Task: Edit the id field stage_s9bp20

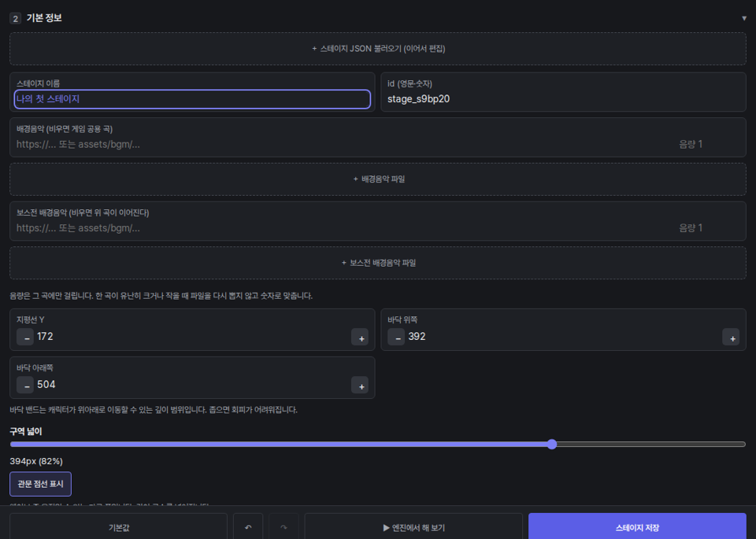Action: click(x=563, y=98)
